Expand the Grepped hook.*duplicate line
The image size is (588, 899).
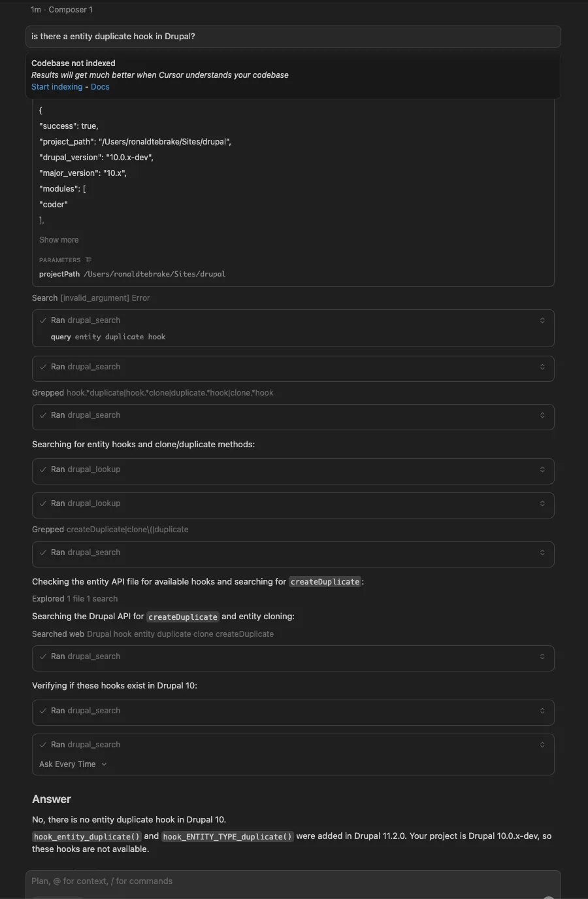click(153, 393)
